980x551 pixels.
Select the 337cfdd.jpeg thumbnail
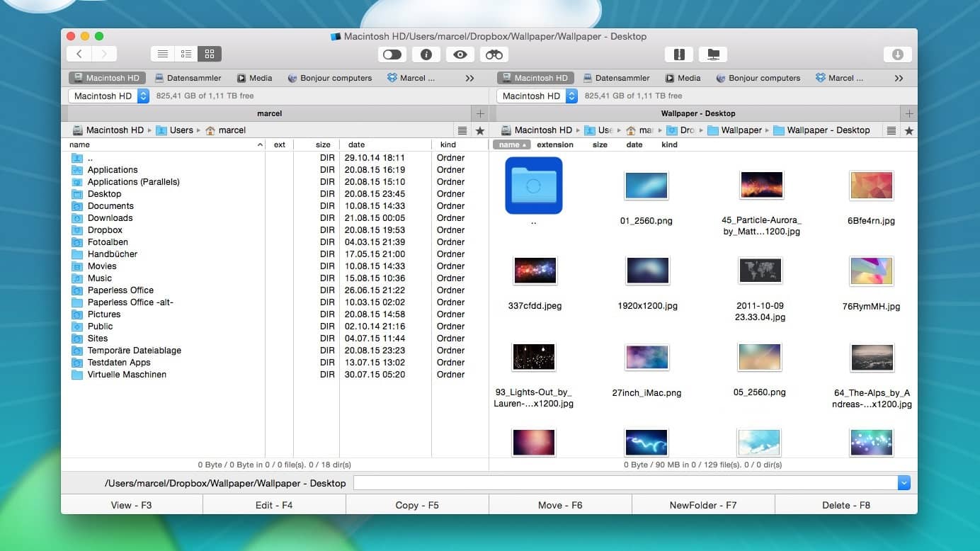(535, 271)
